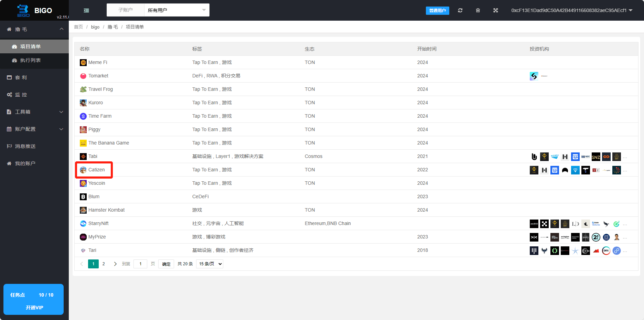Click the 确定 pagination confirm button
This screenshot has width=644, height=320.
(x=166, y=264)
